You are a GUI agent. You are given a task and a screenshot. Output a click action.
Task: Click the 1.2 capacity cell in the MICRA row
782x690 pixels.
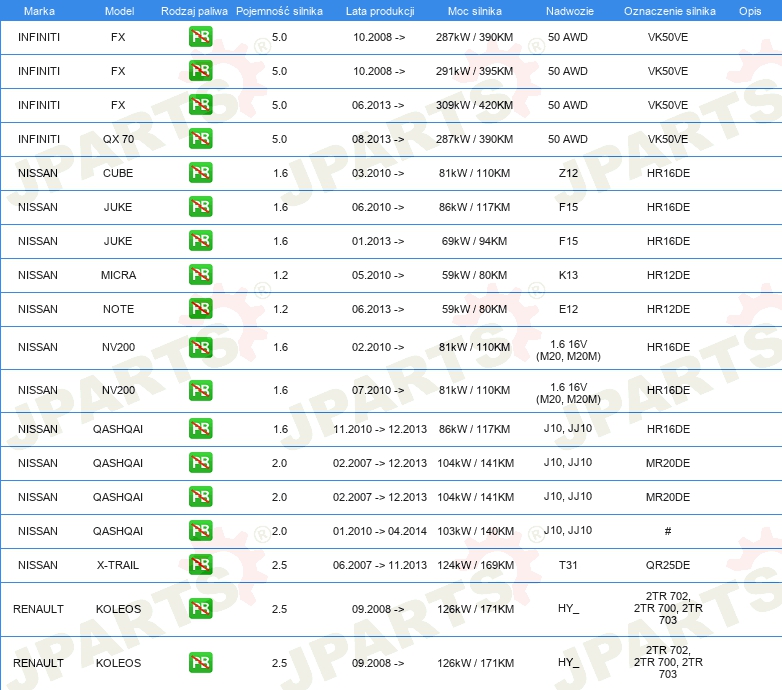tap(280, 275)
